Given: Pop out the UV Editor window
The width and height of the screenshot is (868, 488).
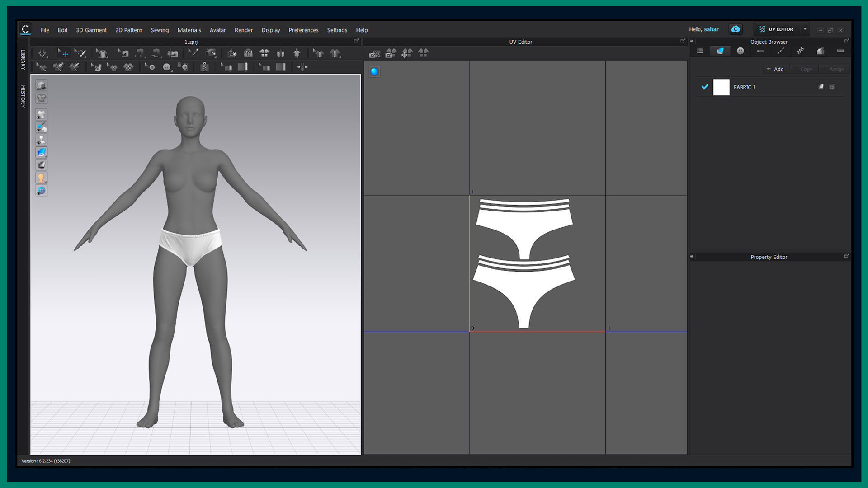Looking at the screenshot, I should 683,41.
